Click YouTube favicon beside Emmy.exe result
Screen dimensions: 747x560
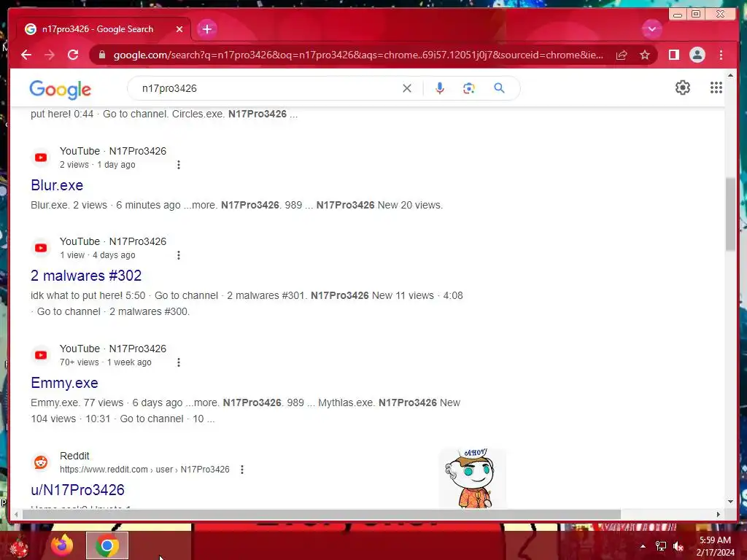pos(41,355)
